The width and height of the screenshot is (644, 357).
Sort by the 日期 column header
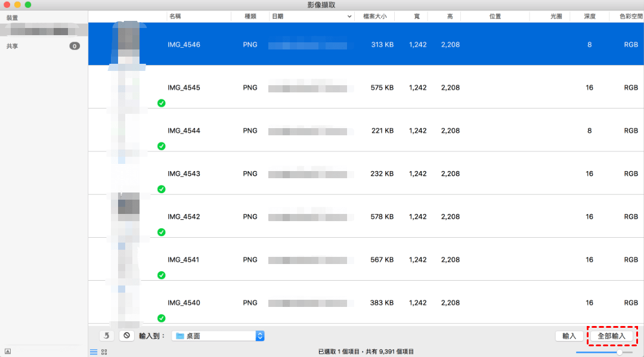[x=278, y=17]
